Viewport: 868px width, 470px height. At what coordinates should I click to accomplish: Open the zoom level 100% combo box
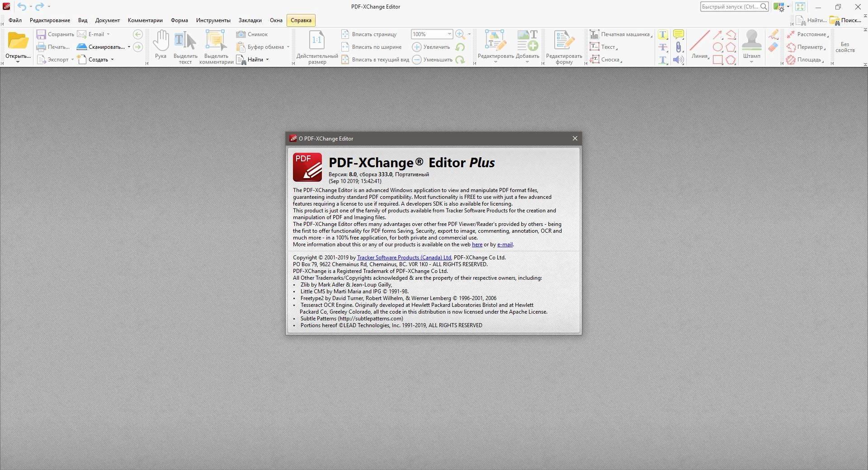click(x=432, y=34)
